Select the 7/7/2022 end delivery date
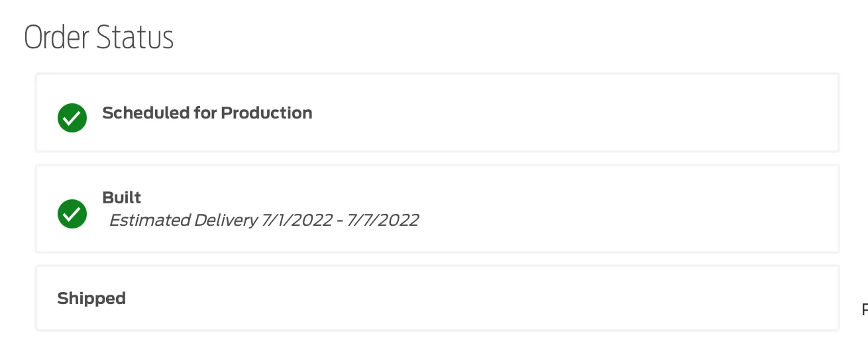 [x=384, y=220]
